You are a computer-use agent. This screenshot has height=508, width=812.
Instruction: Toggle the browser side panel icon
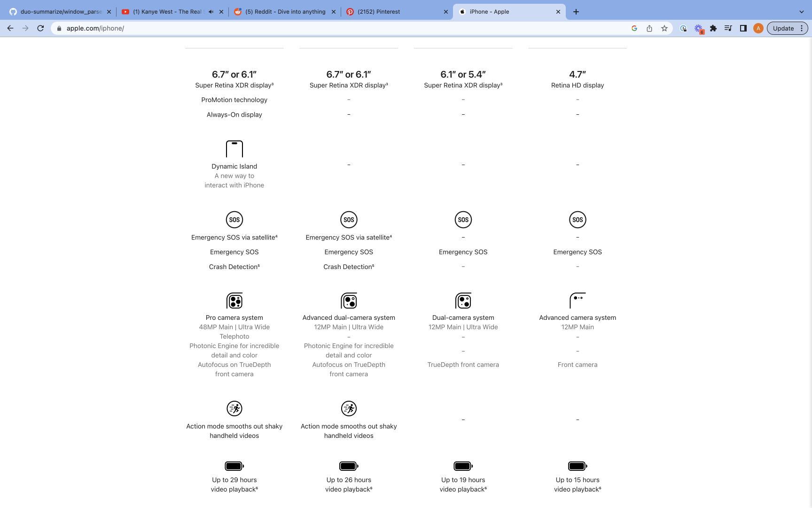pos(743,28)
